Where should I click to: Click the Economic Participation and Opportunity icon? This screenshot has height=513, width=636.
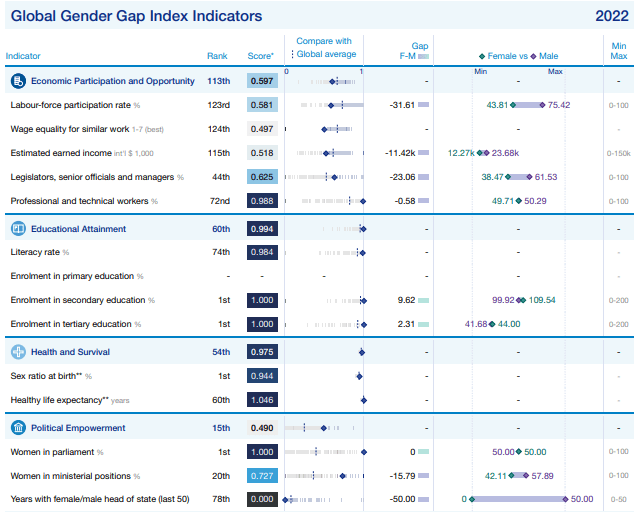click(x=18, y=81)
